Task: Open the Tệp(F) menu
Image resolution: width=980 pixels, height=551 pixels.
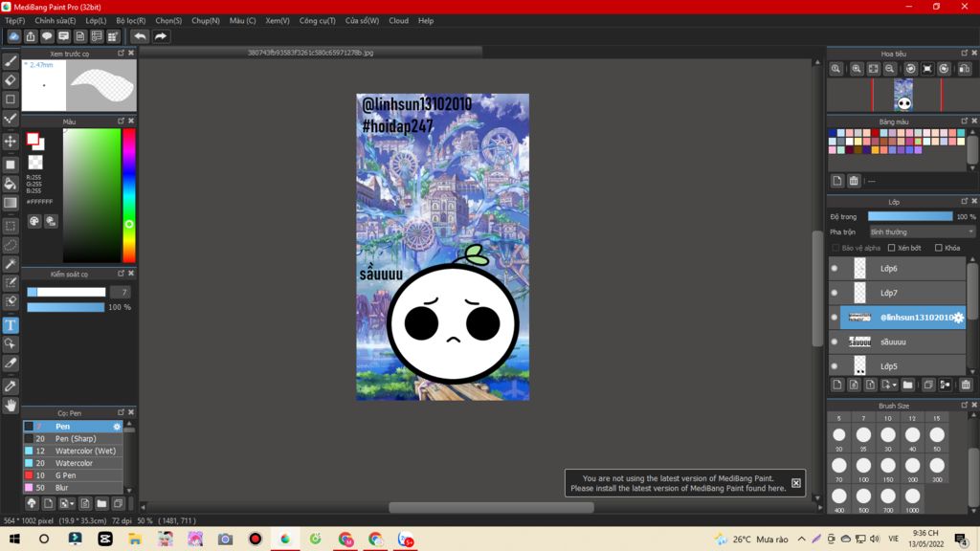Action: click(15, 21)
